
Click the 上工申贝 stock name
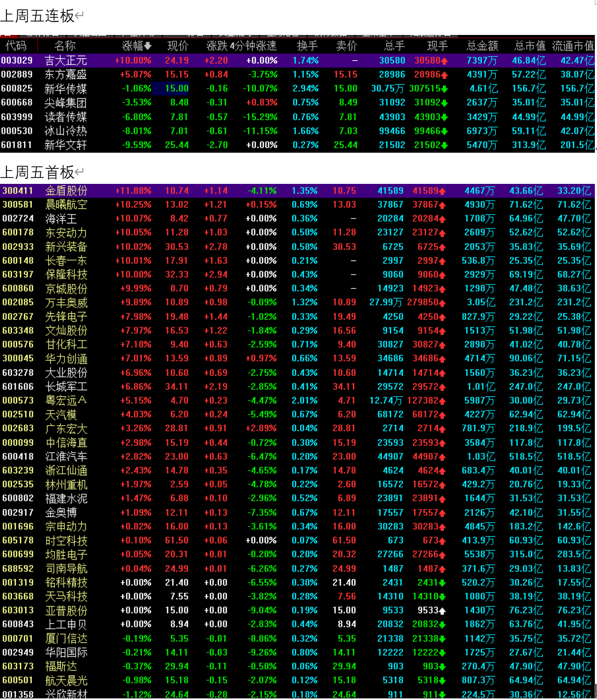[x=66, y=624]
